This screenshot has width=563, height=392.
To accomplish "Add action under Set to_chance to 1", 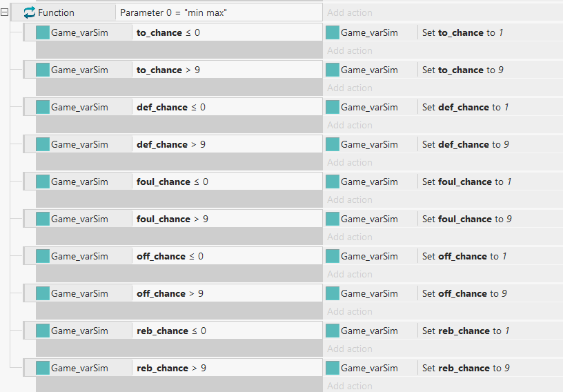I will point(350,50).
